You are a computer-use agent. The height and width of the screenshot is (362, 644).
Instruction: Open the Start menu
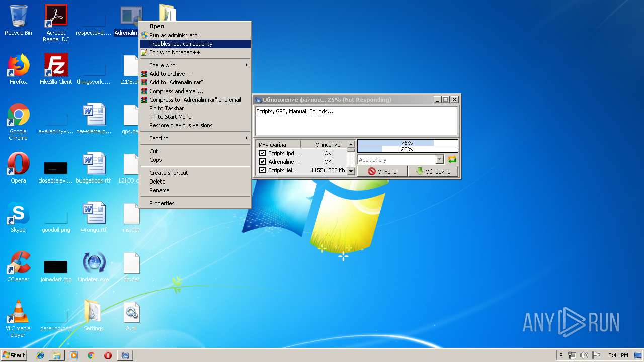click(14, 355)
